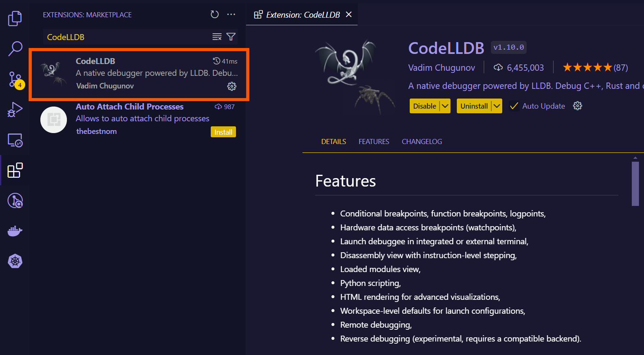Switch to the DETAILS tab

click(x=334, y=141)
